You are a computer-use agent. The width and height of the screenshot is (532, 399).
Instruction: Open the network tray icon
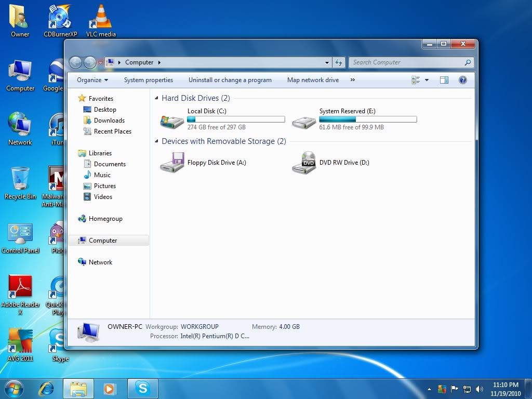(467, 389)
